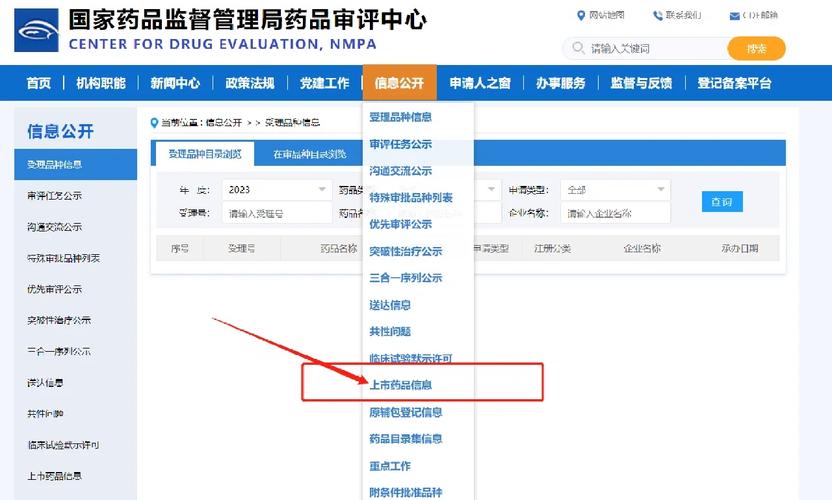The width and height of the screenshot is (832, 500).
Task: Click the location pin icon in breadcrumb
Action: [154, 123]
